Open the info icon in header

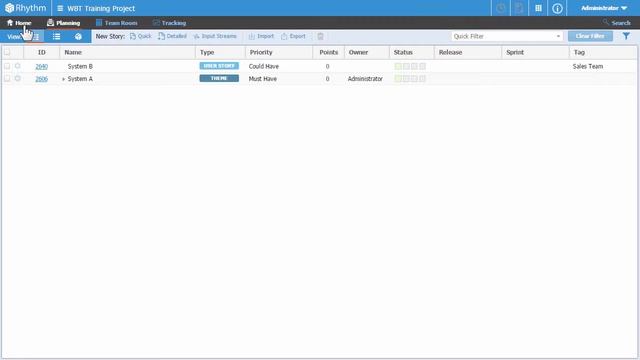[x=557, y=8]
